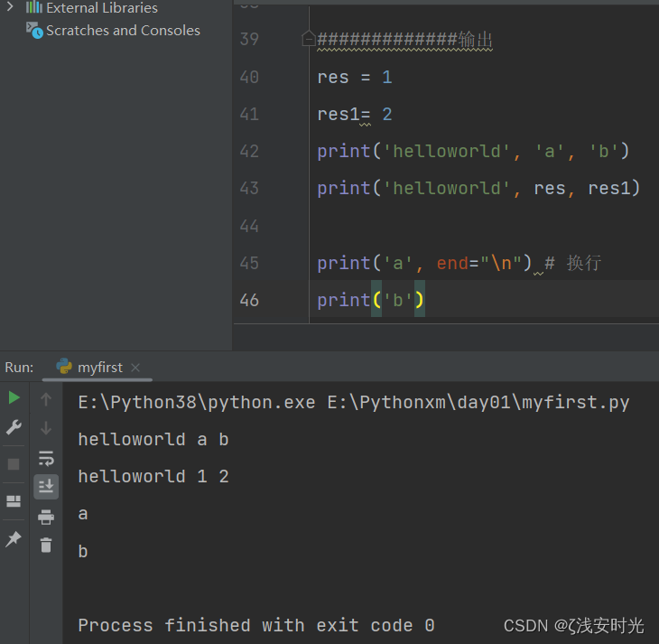Place cursor on 'res = 1' line

point(355,78)
